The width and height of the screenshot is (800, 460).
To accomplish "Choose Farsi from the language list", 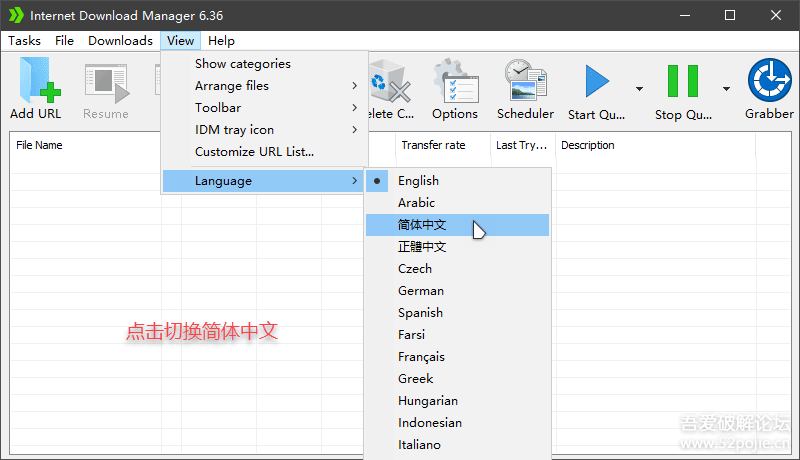I will click(x=458, y=334).
